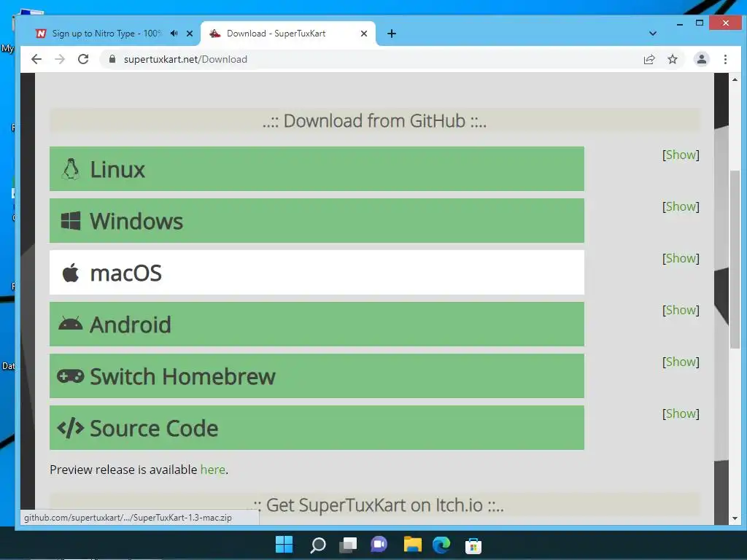
Task: Expand Source Code downloads with its Show link
Action: click(681, 413)
